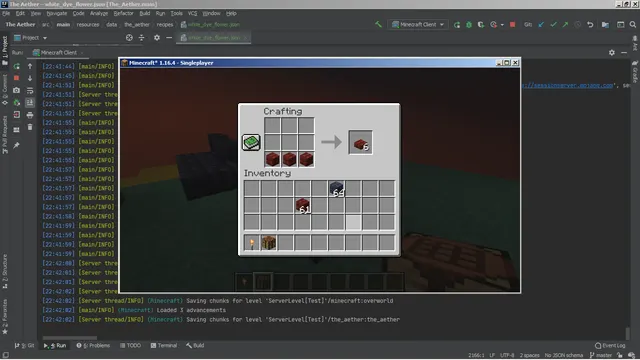Open the Minecraft Client run configuration dropdown
This screenshot has height=360, width=640.
tap(418, 24)
